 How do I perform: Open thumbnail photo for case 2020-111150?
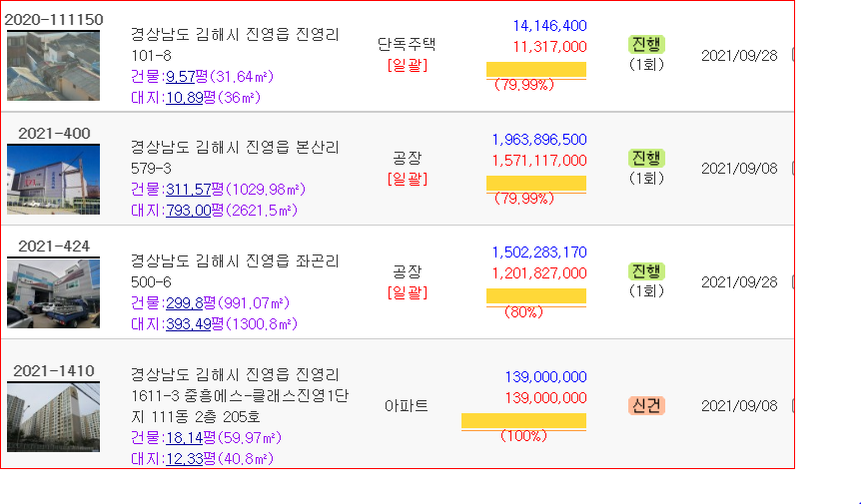pos(53,66)
